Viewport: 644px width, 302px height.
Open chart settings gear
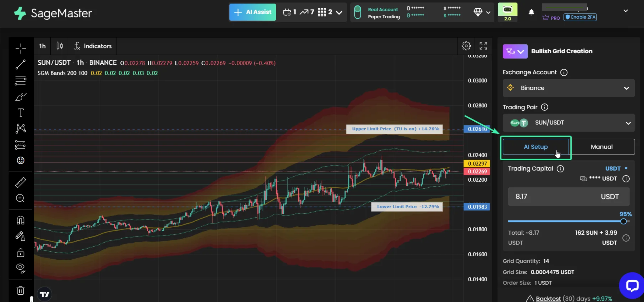coord(466,46)
